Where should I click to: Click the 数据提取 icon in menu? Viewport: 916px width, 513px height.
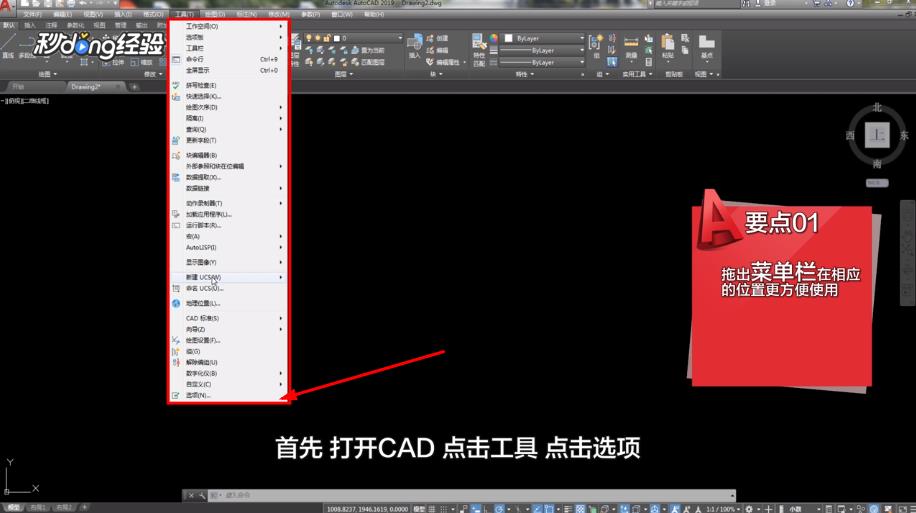176,177
